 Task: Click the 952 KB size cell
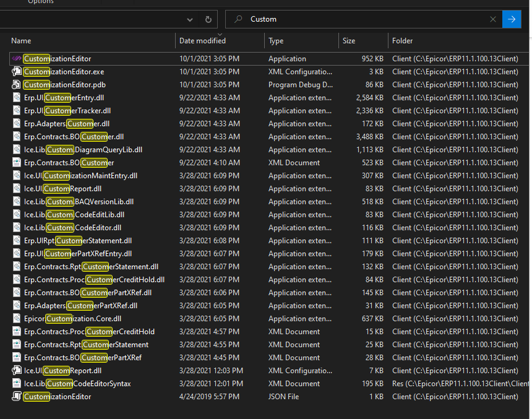coord(372,59)
